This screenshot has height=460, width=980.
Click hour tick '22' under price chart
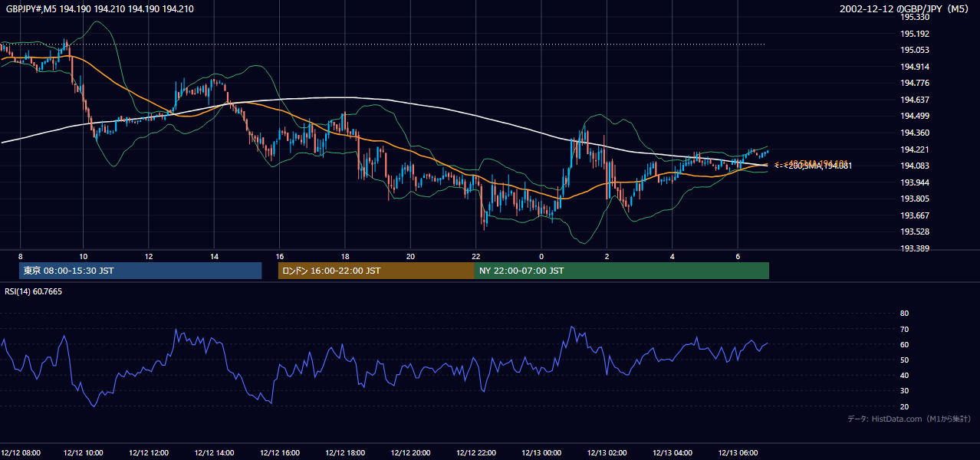(476, 257)
